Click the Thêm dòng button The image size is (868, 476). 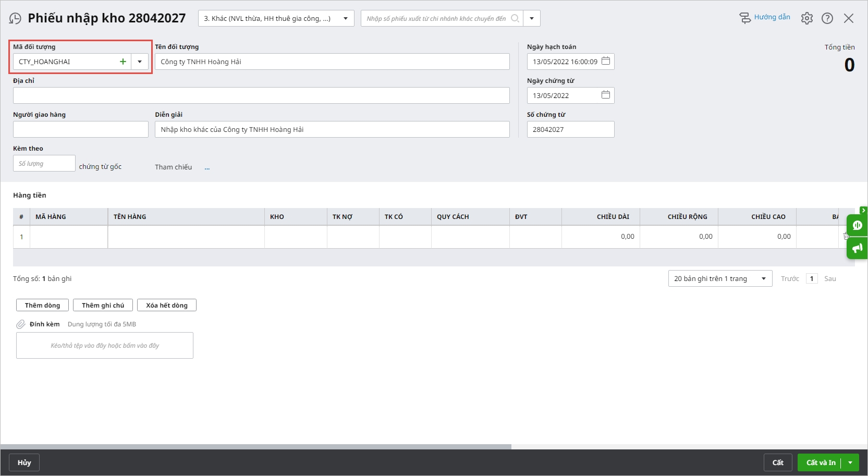click(42, 305)
